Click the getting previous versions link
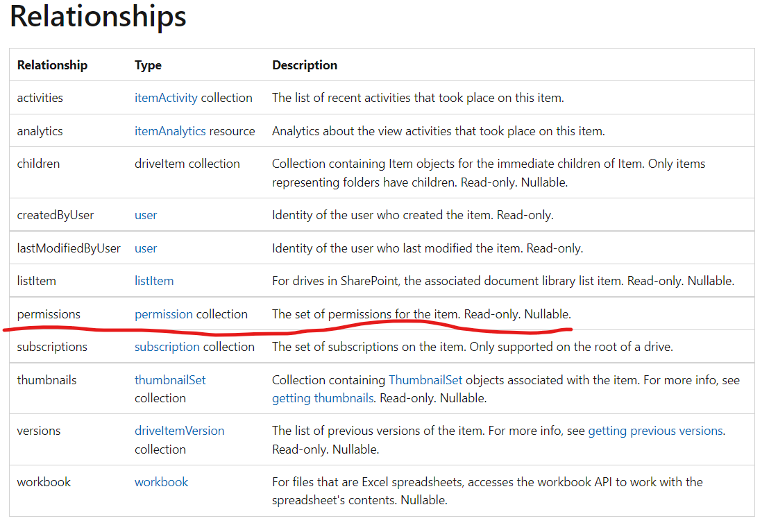The width and height of the screenshot is (778, 532). coord(655,430)
